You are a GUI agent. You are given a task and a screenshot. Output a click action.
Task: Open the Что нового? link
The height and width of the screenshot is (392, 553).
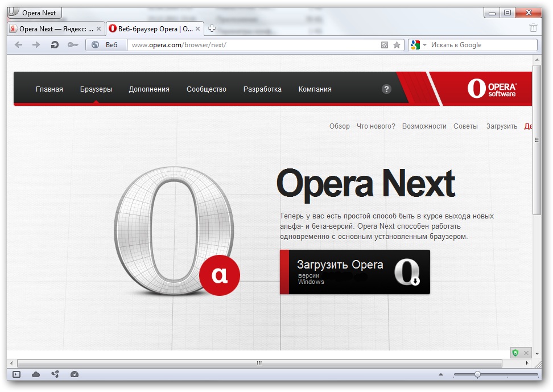click(375, 126)
